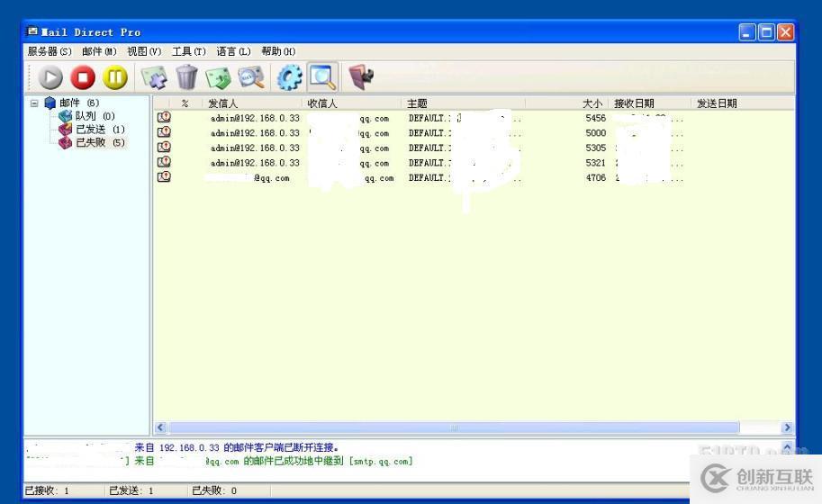Click failed mail icon of size 5305 row
822x504 pixels.
[164, 148]
